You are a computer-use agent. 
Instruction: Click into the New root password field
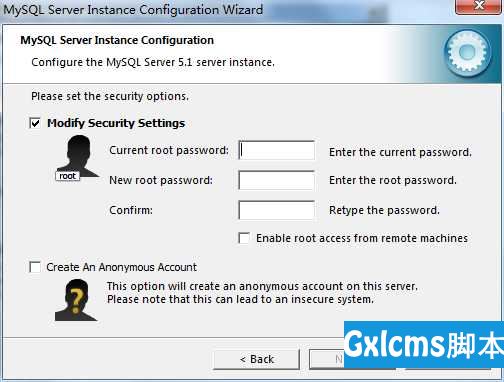coord(277,180)
